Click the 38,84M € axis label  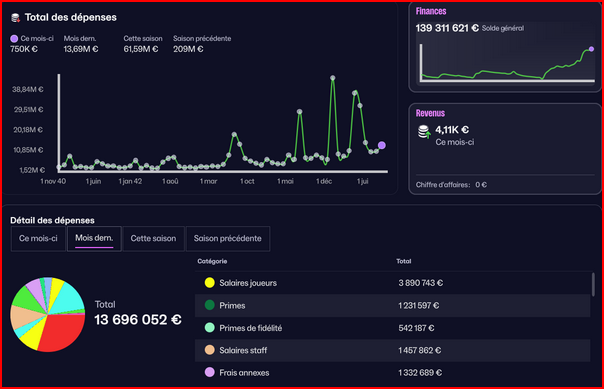tap(28, 89)
